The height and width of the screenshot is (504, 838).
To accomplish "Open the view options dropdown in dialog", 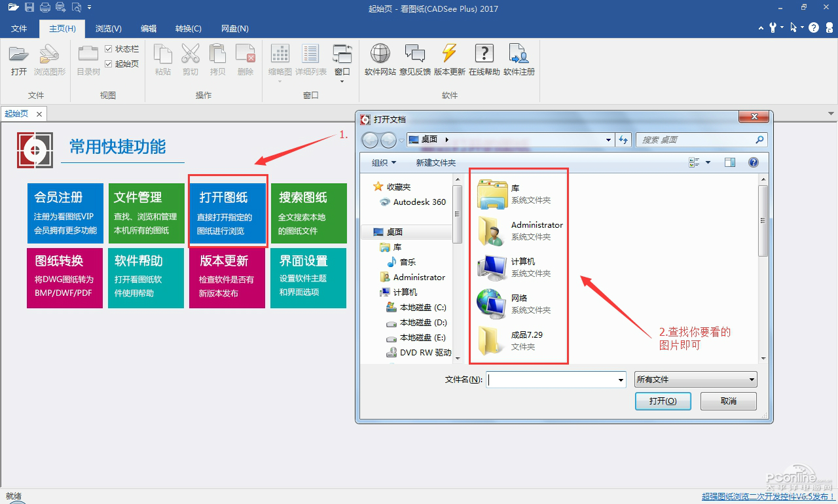I will (x=708, y=162).
